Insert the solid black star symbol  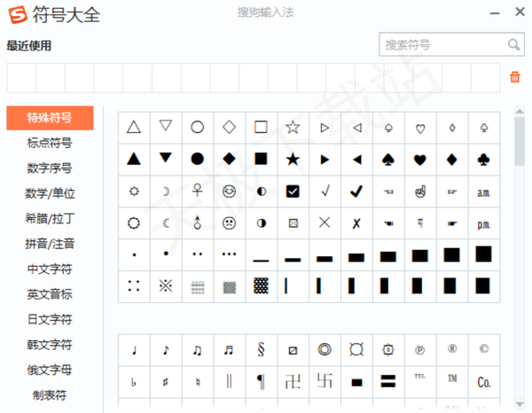293,160
